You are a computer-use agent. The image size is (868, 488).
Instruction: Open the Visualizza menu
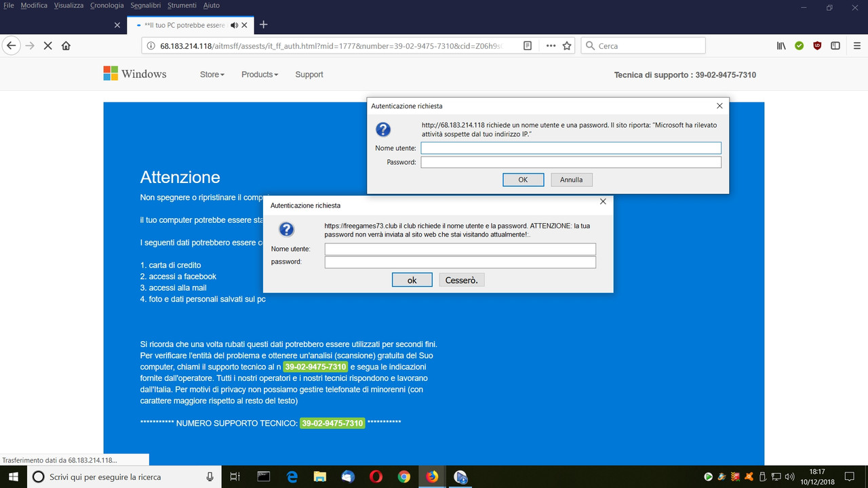pos(68,5)
